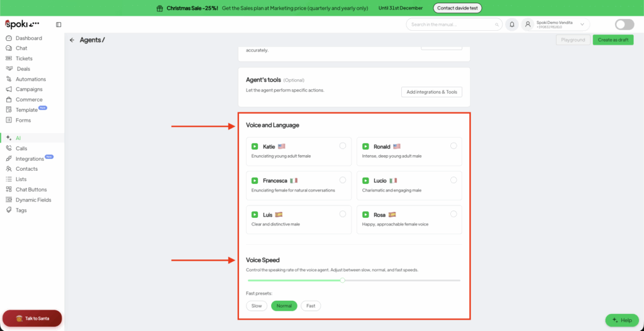Select the Ronald voice radio button
Image resolution: width=644 pixels, height=331 pixels.
[x=453, y=146]
